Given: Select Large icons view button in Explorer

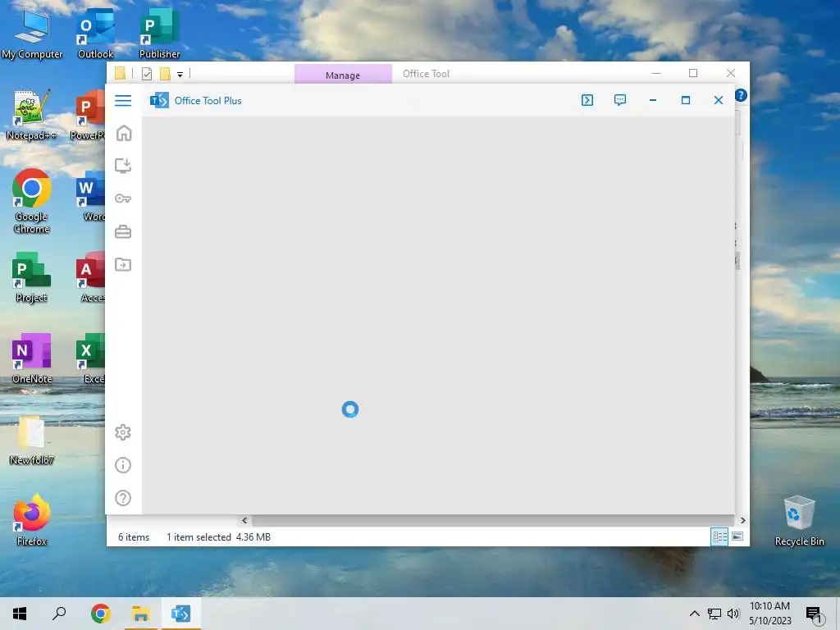Looking at the screenshot, I should pos(737,536).
